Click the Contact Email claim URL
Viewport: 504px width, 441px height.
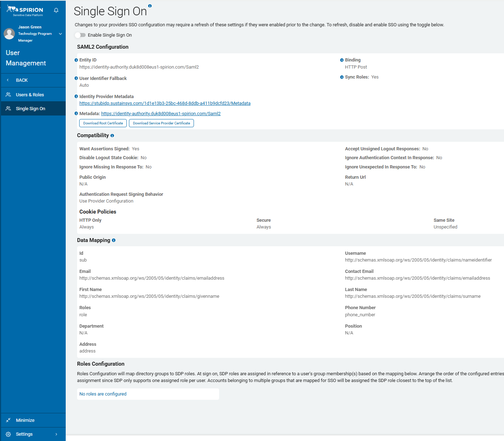coord(417,278)
